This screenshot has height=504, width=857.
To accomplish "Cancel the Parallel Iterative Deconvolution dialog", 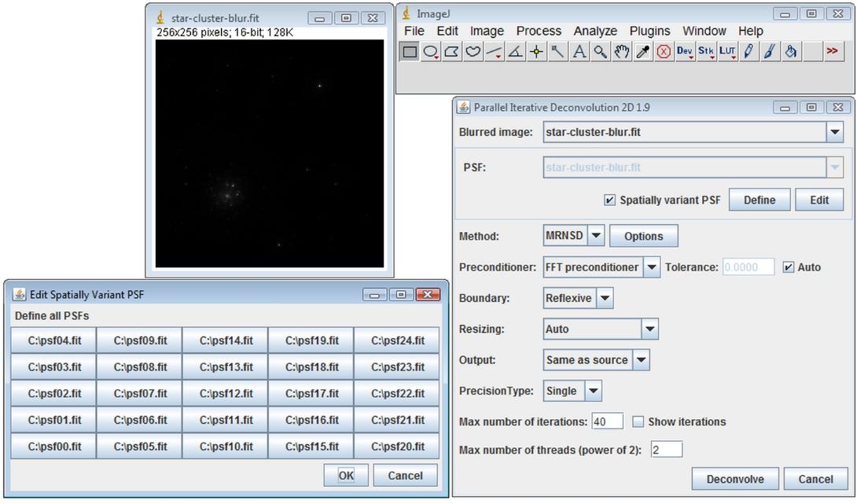I will (x=815, y=480).
